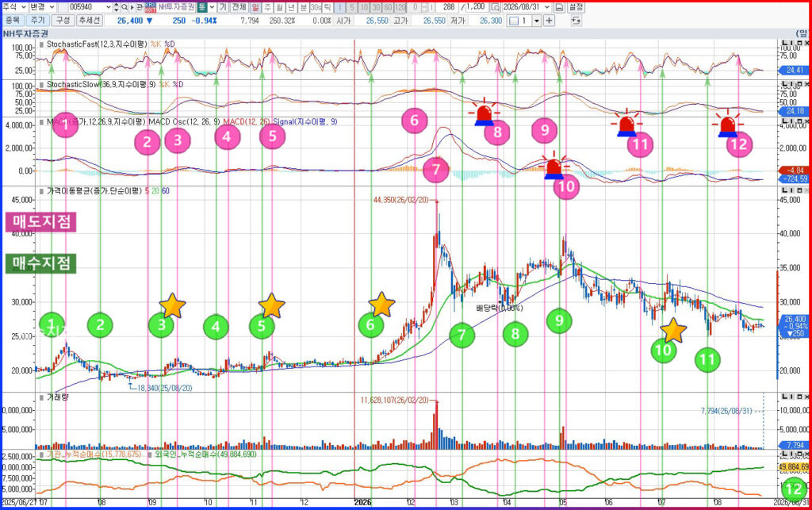This screenshot has width=812, height=510.
Task: Add a chart pane with plus button
Action: (x=549, y=21)
